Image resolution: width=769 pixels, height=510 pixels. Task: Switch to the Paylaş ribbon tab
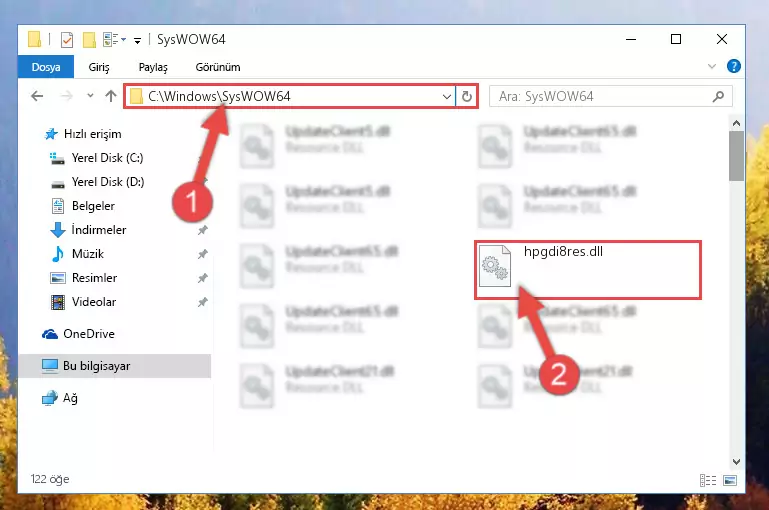(x=153, y=67)
